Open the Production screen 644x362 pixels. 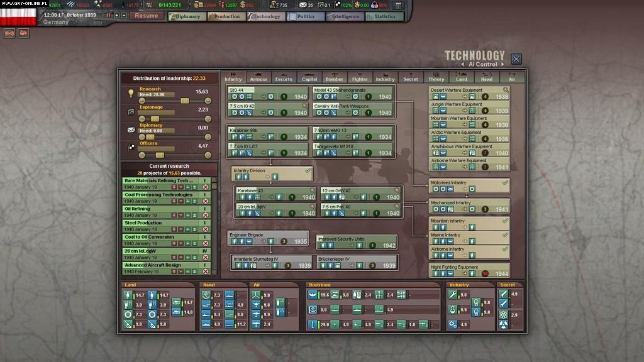226,16
